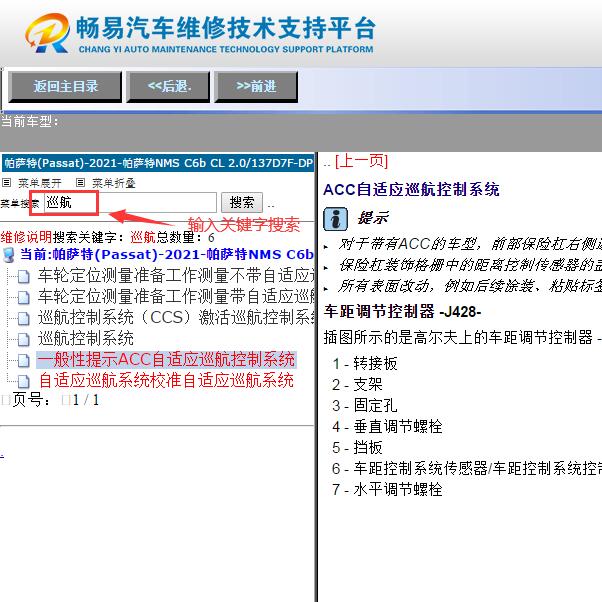
Task: Click the document icon beside 一般性提示ACC row
Action: pyautogui.click(x=23, y=361)
